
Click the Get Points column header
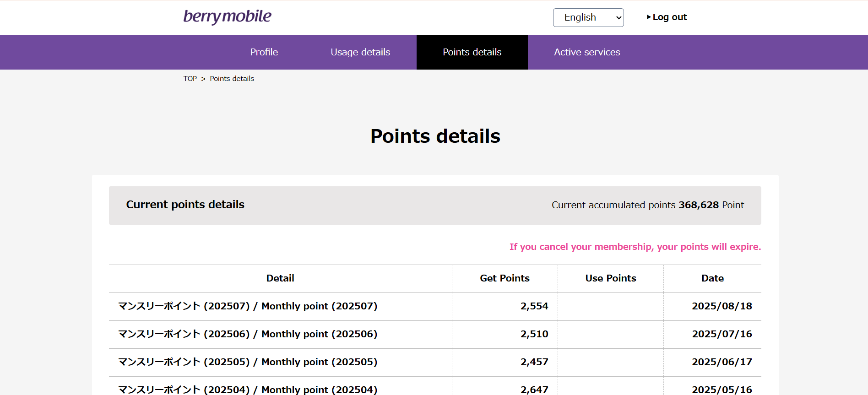coord(505,278)
